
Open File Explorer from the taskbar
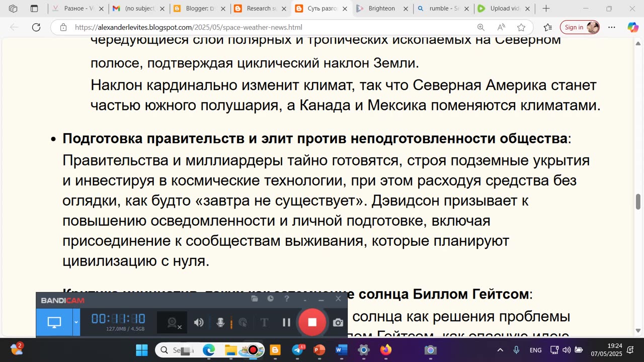(x=230, y=350)
